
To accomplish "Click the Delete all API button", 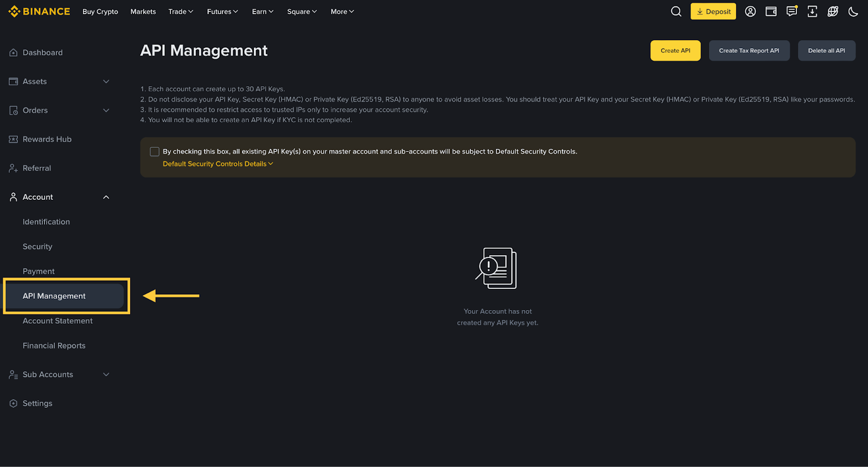I will 826,51.
